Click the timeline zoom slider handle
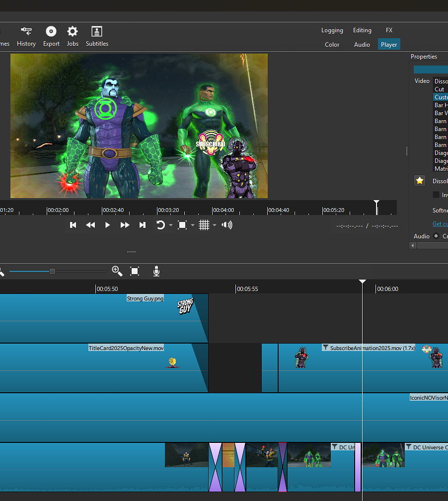 tap(52, 271)
